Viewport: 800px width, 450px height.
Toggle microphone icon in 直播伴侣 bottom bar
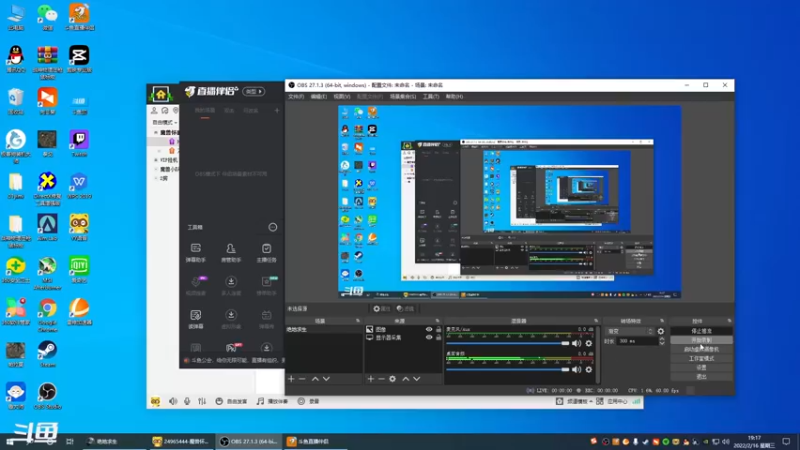pos(187,402)
